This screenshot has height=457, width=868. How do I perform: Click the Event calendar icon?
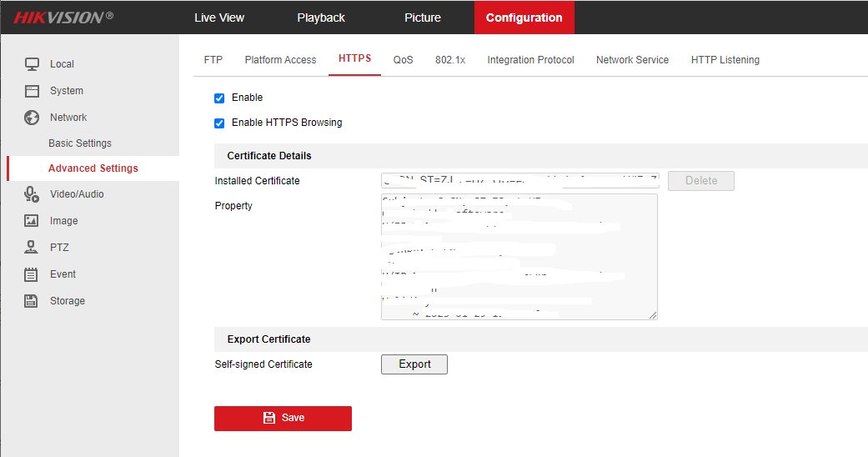(32, 274)
